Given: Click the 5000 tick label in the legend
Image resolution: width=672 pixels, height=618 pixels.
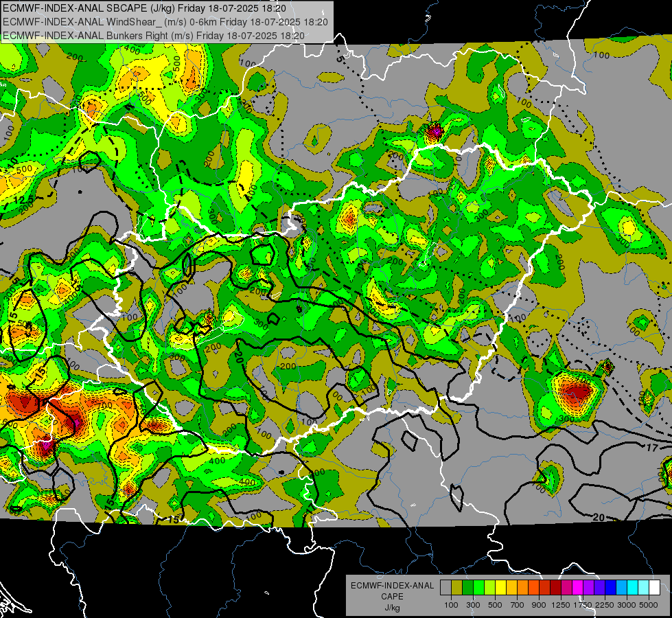Looking at the screenshot, I should [x=649, y=605].
